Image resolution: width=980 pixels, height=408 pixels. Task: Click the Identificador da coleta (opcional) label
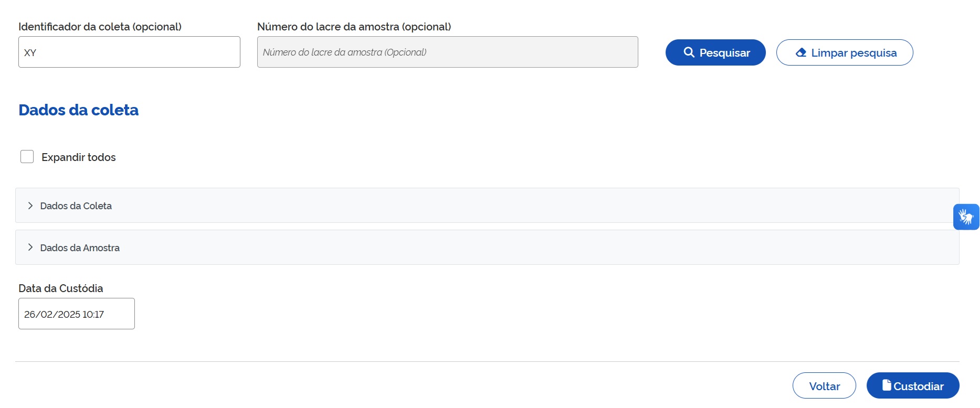(x=100, y=27)
